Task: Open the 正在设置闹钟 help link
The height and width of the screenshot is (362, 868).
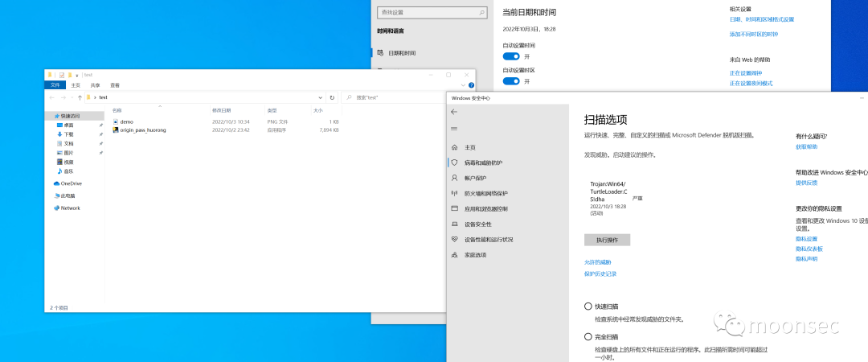Action: [x=746, y=73]
